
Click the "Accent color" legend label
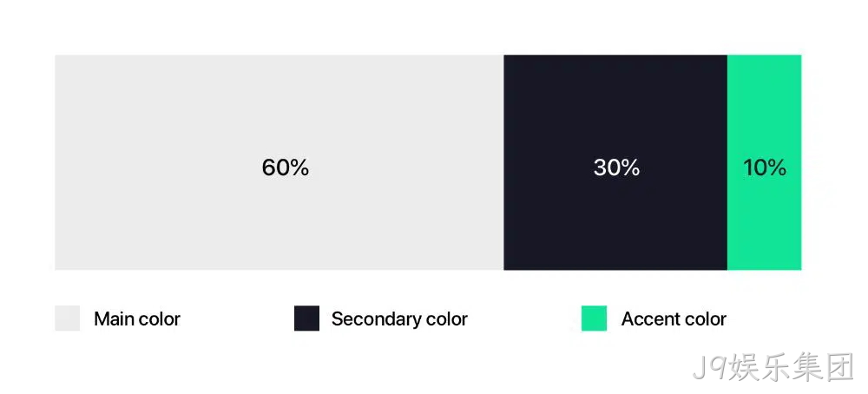click(674, 319)
